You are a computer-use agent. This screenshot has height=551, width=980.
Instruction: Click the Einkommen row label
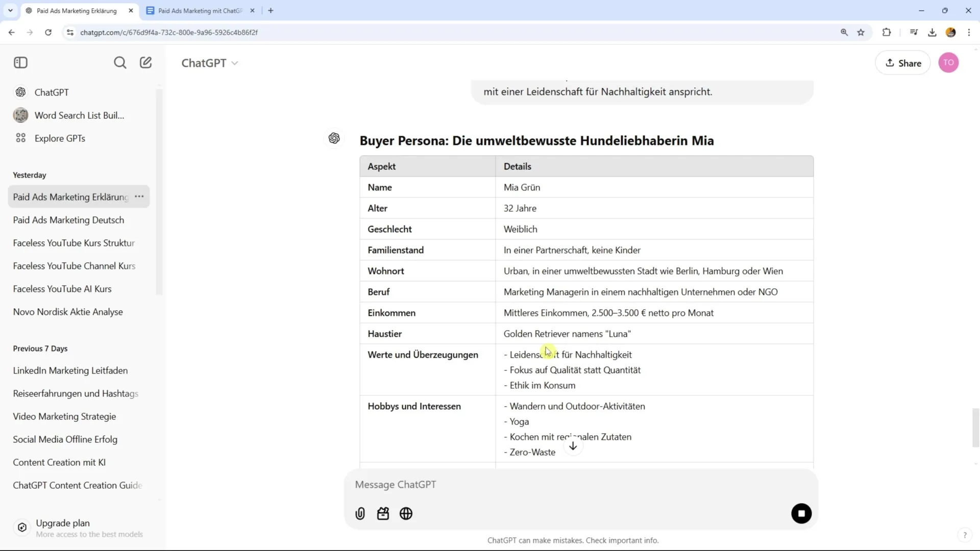click(391, 313)
